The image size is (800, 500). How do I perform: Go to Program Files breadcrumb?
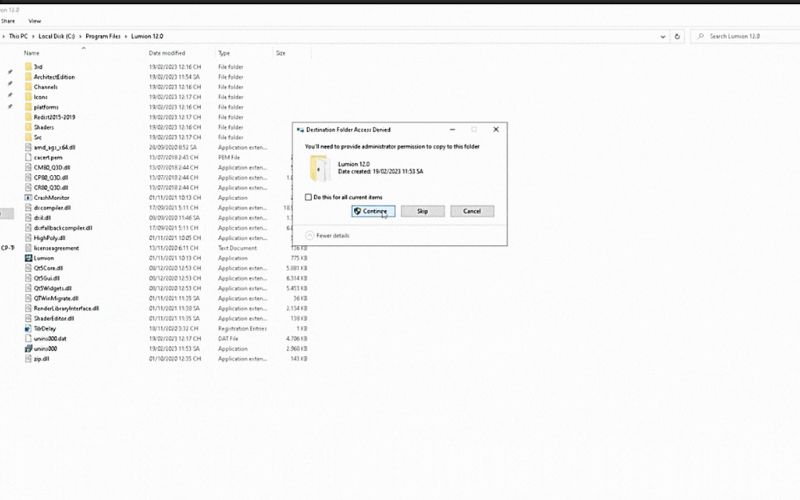pyautogui.click(x=103, y=36)
